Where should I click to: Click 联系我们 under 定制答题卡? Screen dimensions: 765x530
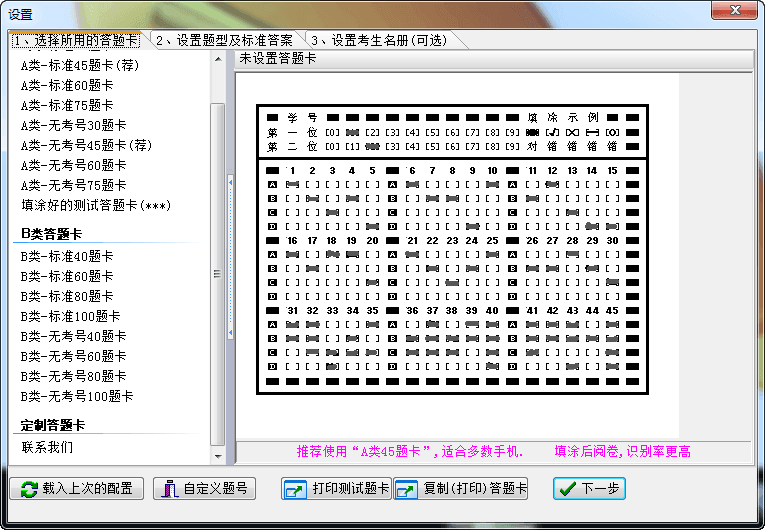(x=47, y=447)
